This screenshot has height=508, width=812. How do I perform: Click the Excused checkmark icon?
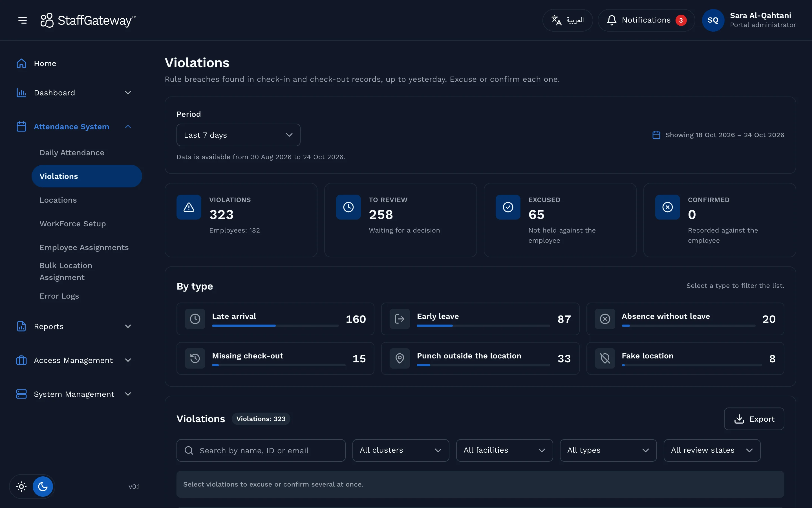pyautogui.click(x=508, y=207)
